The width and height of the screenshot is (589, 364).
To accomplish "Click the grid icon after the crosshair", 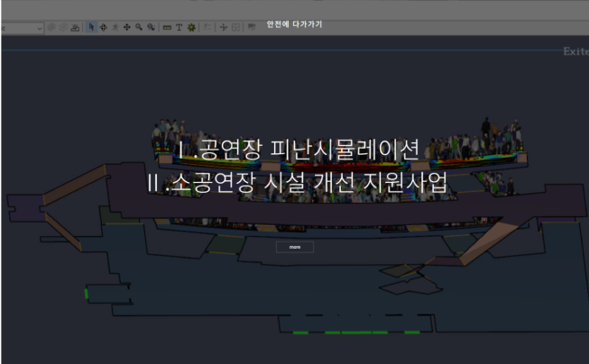I will [x=235, y=28].
